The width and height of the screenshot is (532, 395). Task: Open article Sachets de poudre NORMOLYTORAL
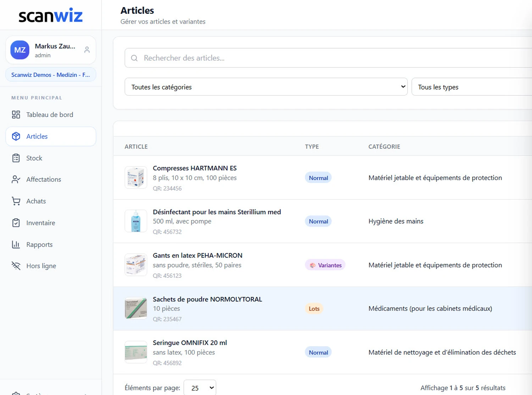pyautogui.click(x=207, y=299)
